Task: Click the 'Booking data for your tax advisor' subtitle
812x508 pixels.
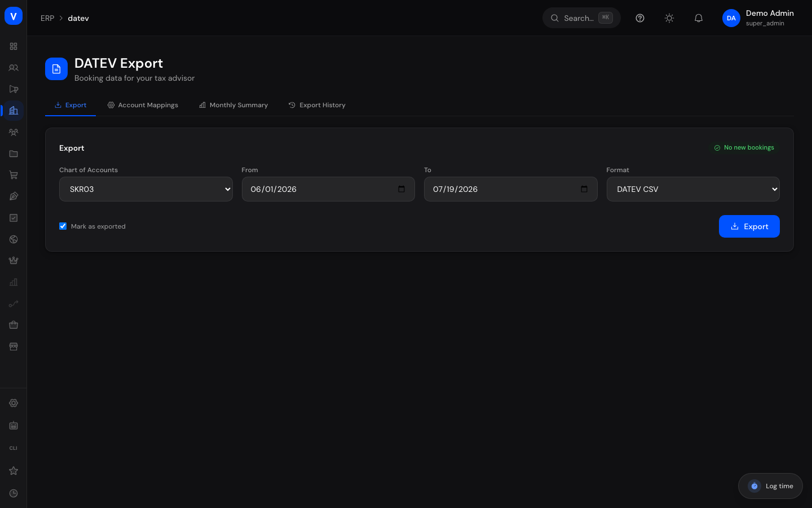Action: coord(134,78)
